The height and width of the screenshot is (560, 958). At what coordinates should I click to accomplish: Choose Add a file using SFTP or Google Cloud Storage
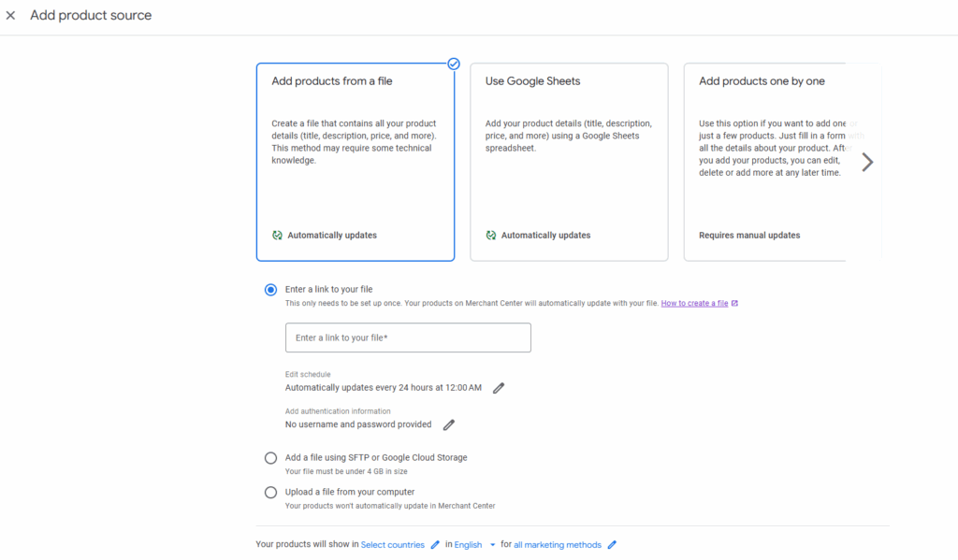[x=270, y=458]
